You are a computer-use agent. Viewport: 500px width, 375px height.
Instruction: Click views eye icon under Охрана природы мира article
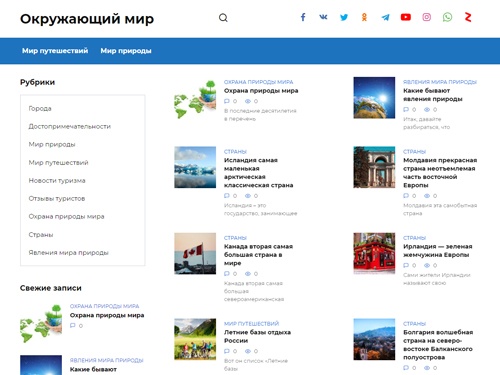coord(248,101)
